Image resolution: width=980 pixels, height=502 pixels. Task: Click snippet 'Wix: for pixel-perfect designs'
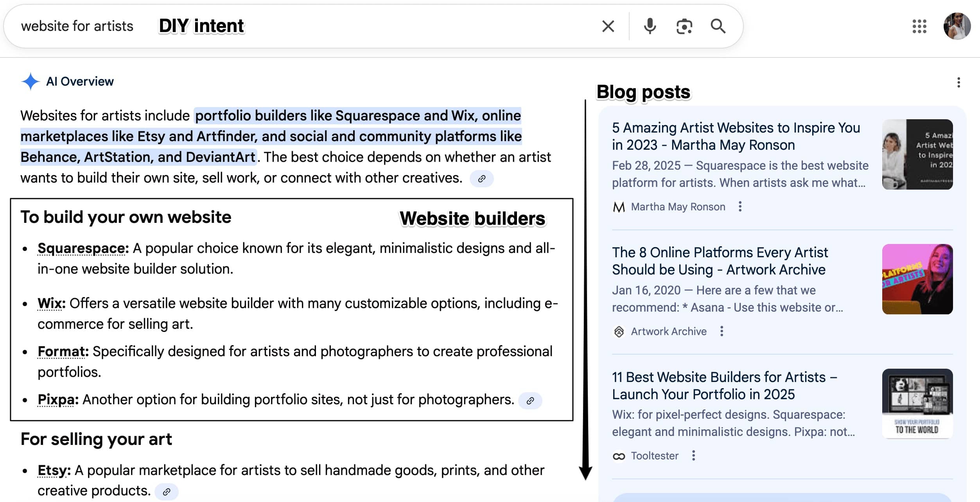pos(691,414)
